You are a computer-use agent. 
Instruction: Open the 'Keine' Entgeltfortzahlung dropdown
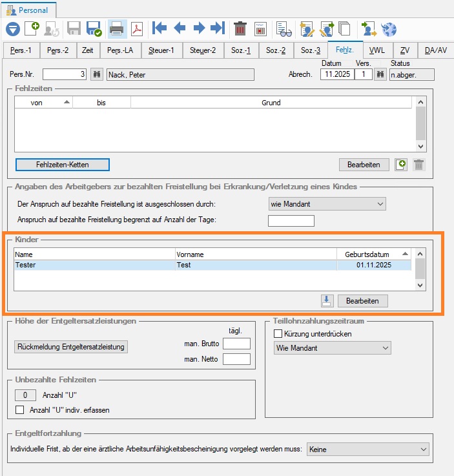368,450
